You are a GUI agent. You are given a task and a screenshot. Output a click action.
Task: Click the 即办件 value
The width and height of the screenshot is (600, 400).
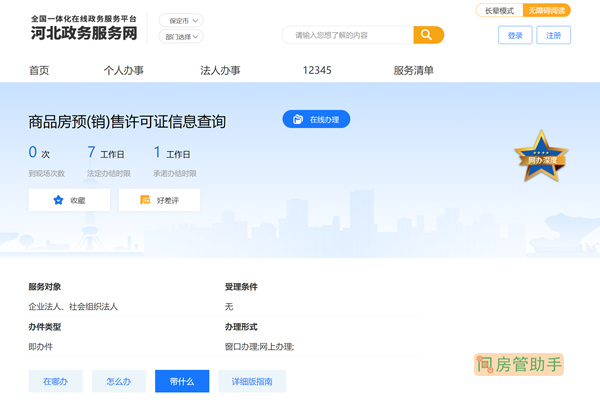(x=41, y=347)
